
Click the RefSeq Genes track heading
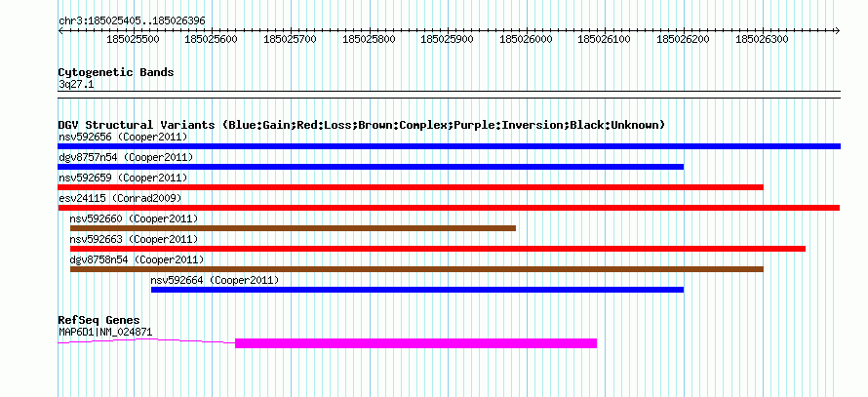click(99, 320)
